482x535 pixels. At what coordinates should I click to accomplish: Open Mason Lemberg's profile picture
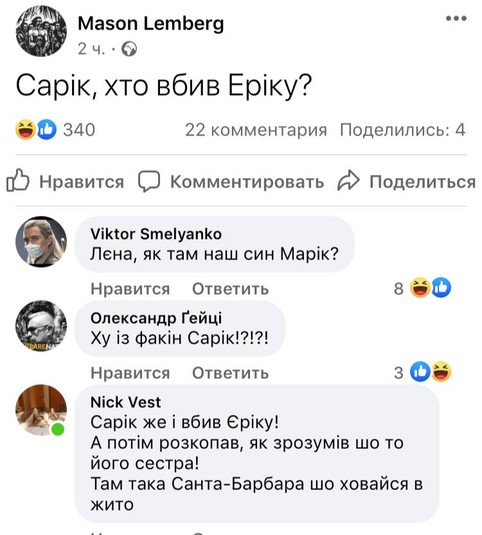tap(41, 31)
